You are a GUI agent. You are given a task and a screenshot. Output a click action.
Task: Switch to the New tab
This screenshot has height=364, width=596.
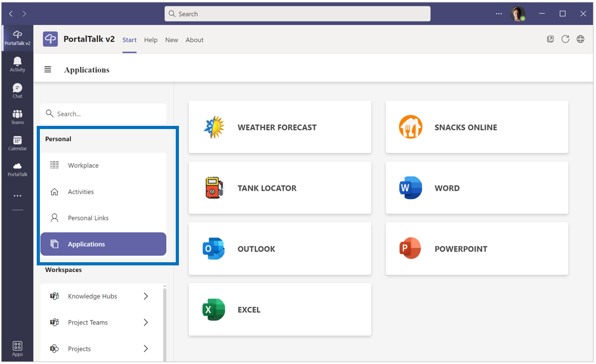172,40
